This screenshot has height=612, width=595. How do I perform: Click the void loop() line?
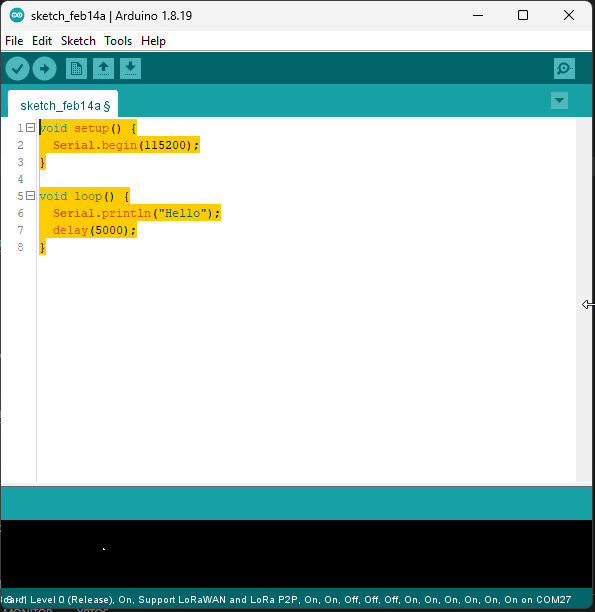(x=84, y=196)
